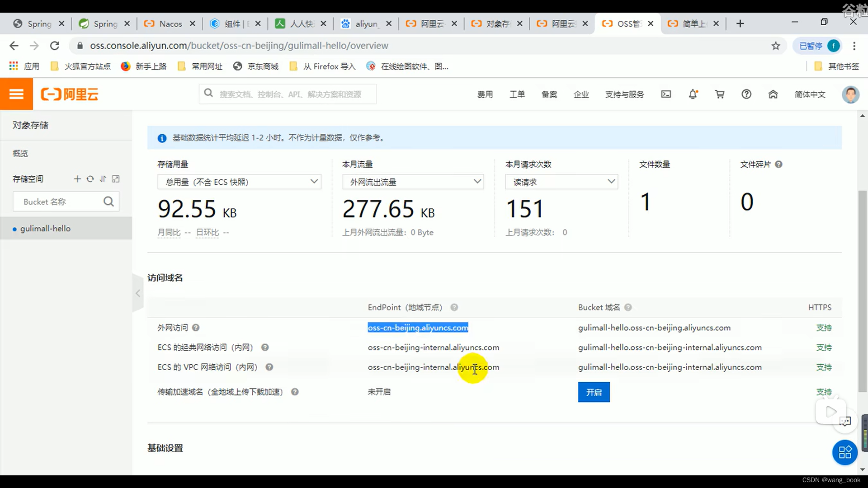
Task: Open the 外网流出流量 traffic dropdown
Action: [413, 182]
